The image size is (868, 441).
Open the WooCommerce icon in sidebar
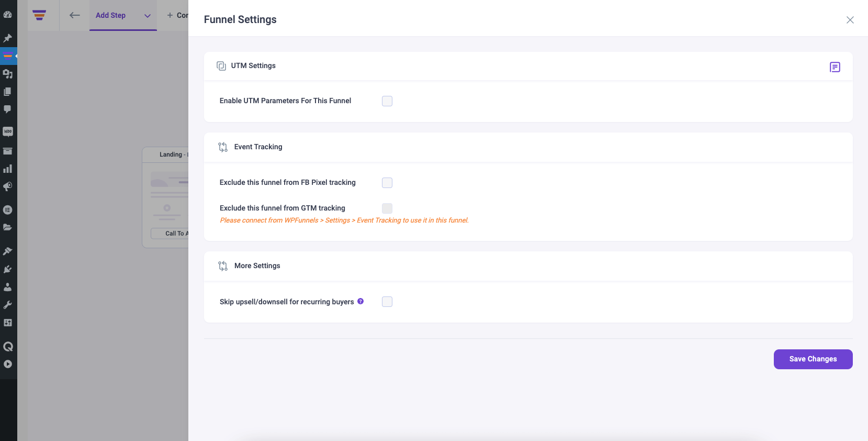tap(8, 131)
